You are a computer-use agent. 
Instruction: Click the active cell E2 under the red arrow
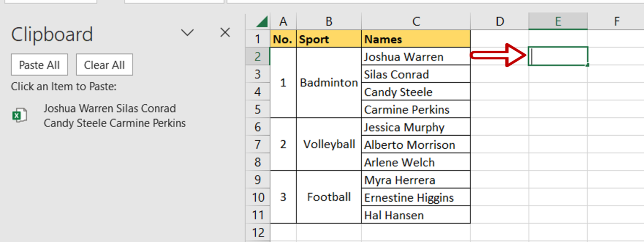coord(558,56)
